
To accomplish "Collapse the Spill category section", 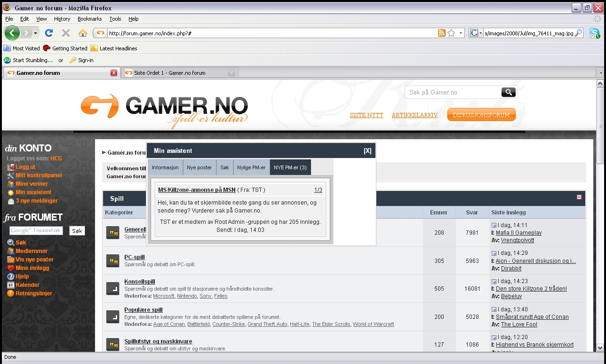I will coord(579,198).
